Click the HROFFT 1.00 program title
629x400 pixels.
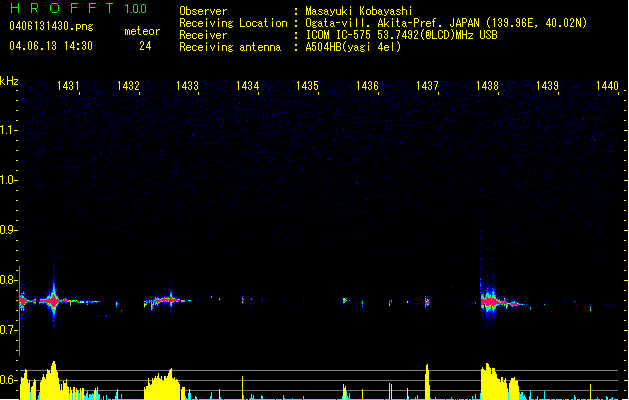[x=78, y=8]
